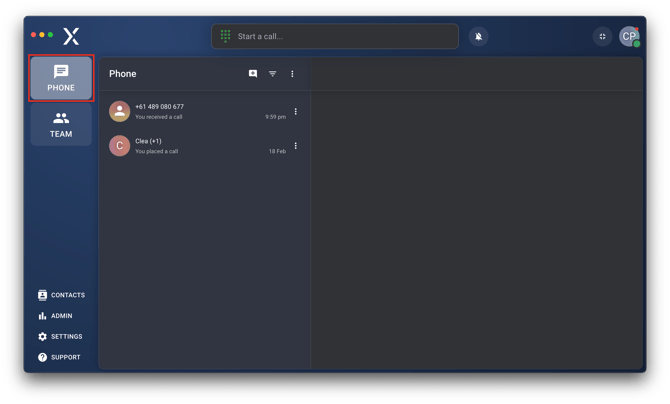Open the Phone tab in sidebar
Screen dimensions: 670x404
click(61, 78)
